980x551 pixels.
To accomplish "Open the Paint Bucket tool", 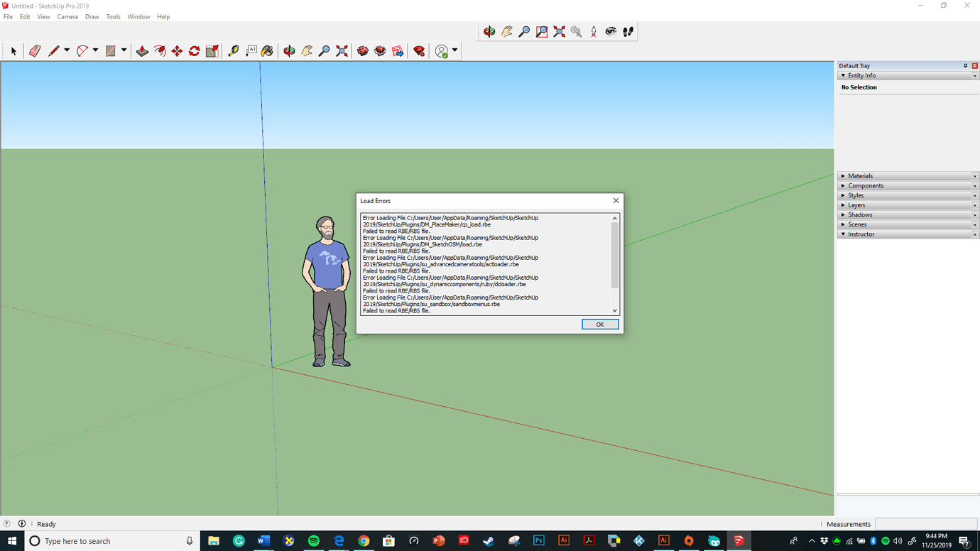I will tap(266, 50).
